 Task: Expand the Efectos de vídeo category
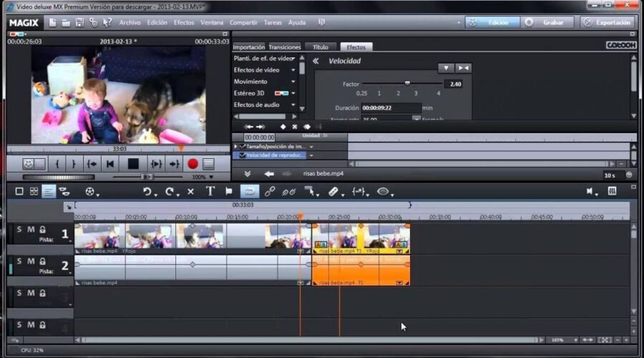pos(293,70)
